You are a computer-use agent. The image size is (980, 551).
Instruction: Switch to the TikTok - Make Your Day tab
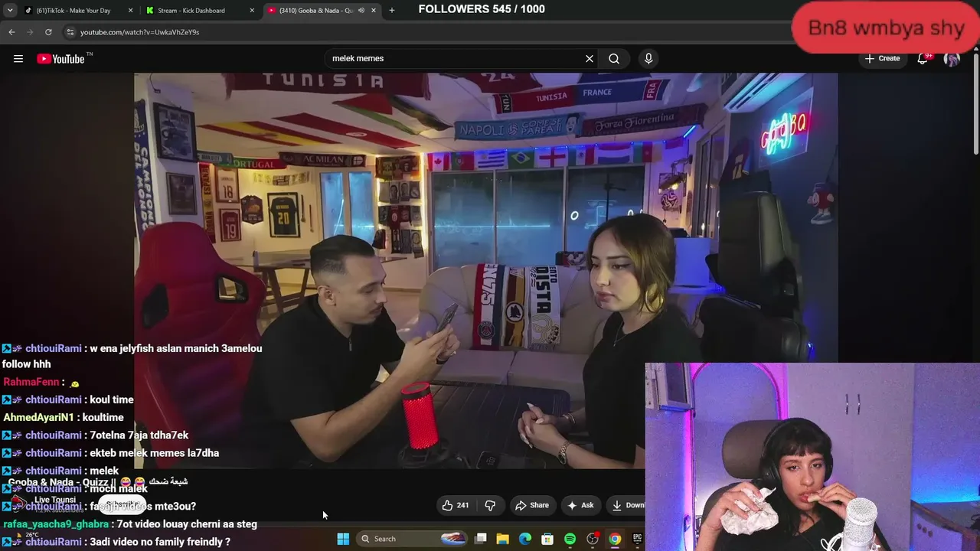78,11
